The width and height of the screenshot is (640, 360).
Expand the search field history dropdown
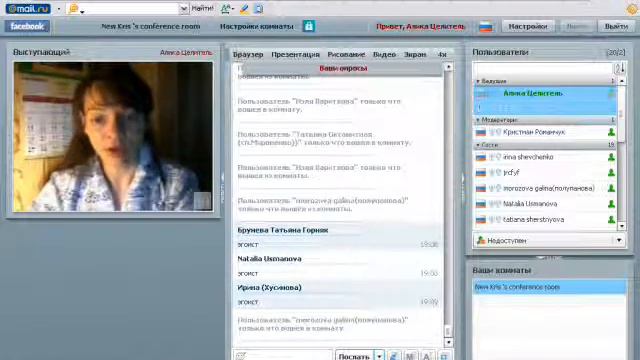pyautogui.click(x=184, y=9)
